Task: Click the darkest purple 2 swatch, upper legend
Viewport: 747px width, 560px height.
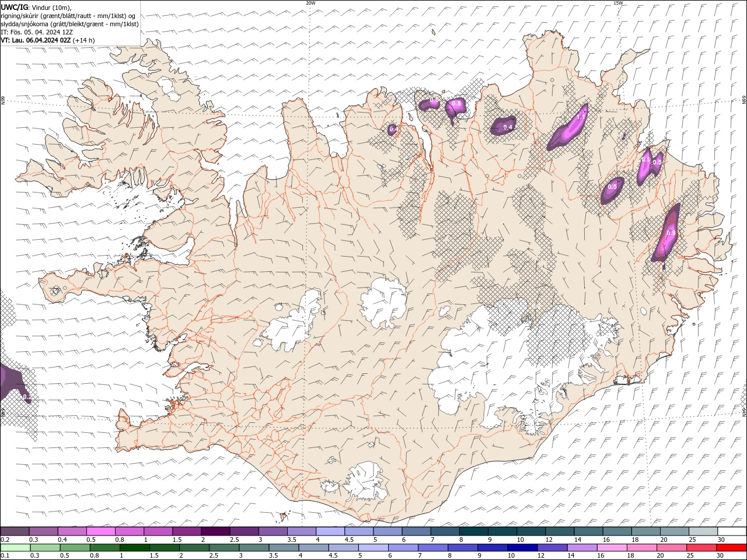Action: coord(215,531)
